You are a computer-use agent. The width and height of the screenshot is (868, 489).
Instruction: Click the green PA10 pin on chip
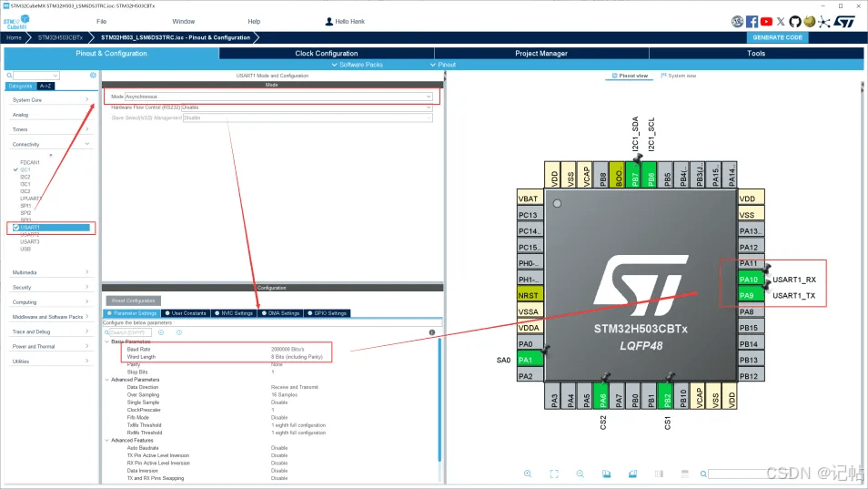[749, 280]
